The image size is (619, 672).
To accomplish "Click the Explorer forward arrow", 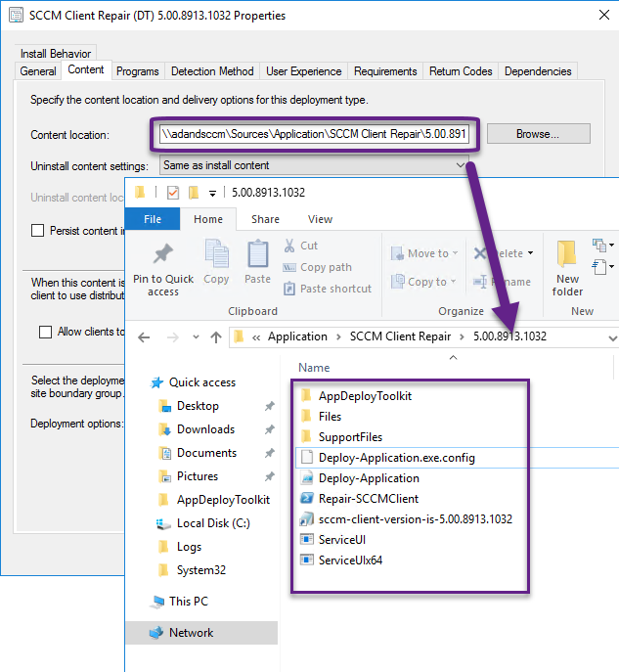I will click(173, 337).
